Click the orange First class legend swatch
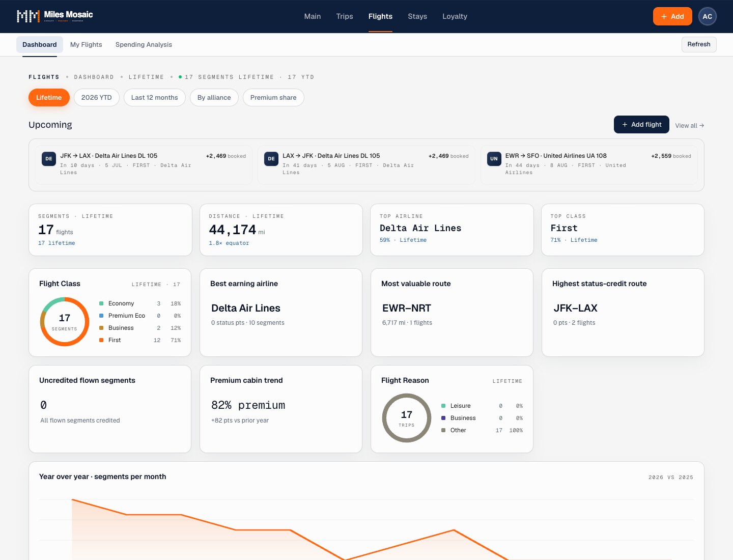The height and width of the screenshot is (560, 733). click(x=101, y=340)
